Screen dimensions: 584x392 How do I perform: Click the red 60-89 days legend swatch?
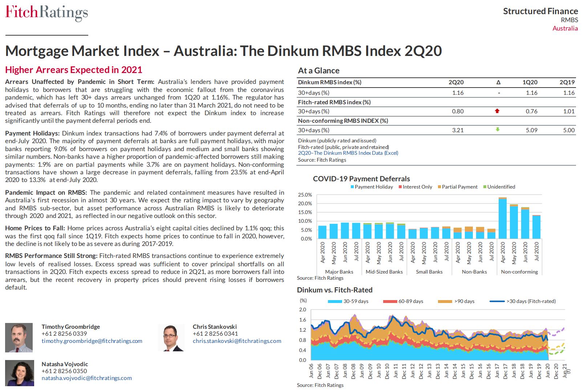click(x=390, y=301)
